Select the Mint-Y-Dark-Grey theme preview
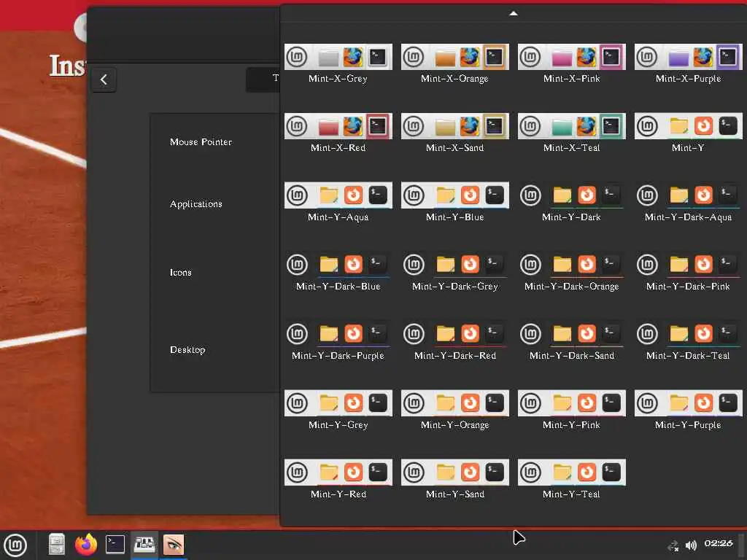747x560 pixels. point(455,264)
